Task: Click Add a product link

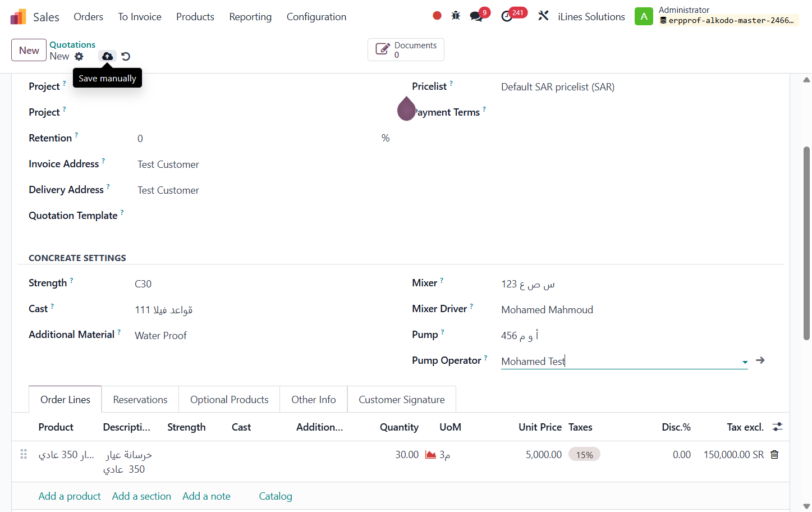Action: coord(70,496)
